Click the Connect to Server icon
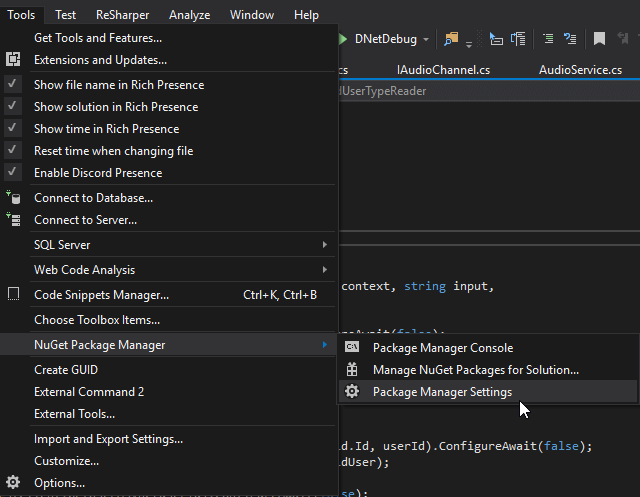 13,220
